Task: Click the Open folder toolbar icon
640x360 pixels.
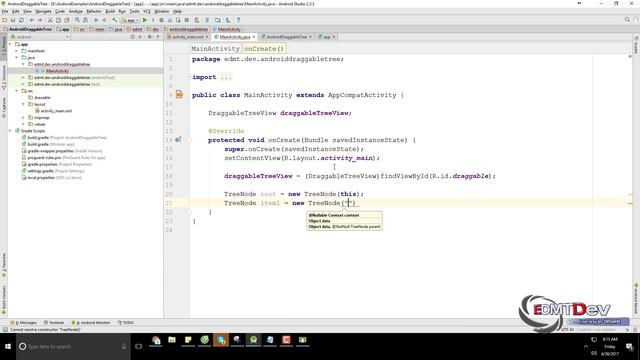Action: click(x=4, y=20)
